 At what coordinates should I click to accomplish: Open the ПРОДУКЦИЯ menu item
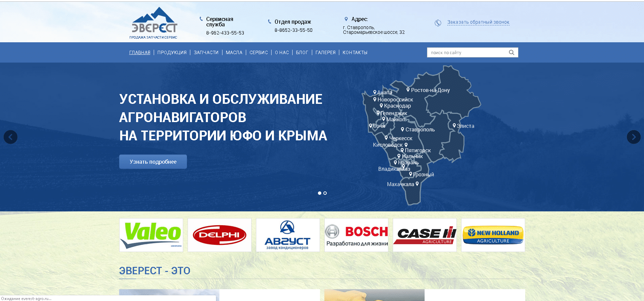pyautogui.click(x=172, y=52)
